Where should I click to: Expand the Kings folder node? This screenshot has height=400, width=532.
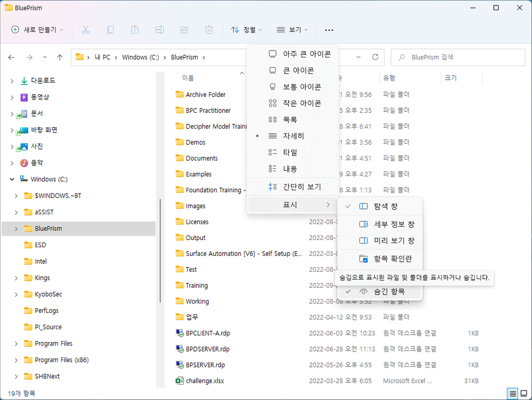[x=16, y=278]
